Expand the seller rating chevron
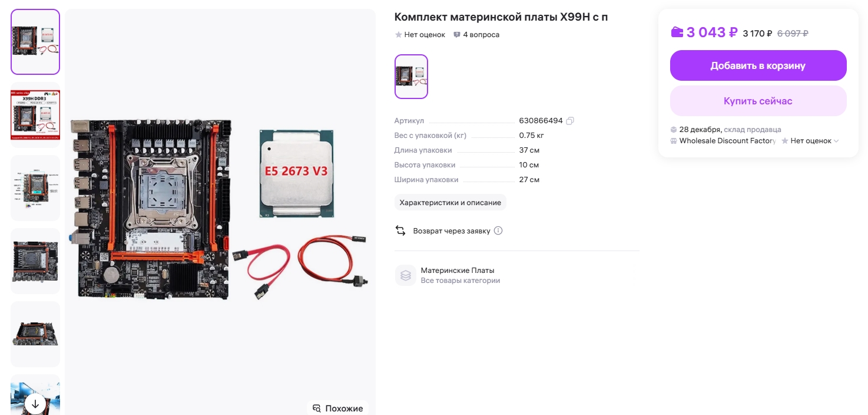The height and width of the screenshot is (415, 868). tap(836, 141)
